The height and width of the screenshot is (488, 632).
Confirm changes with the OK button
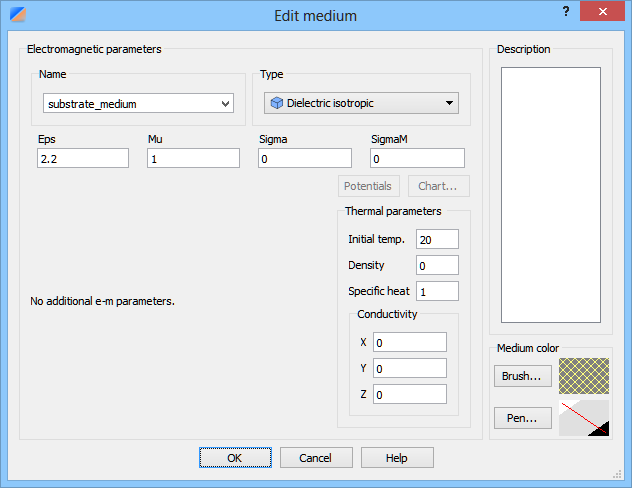pyautogui.click(x=235, y=458)
